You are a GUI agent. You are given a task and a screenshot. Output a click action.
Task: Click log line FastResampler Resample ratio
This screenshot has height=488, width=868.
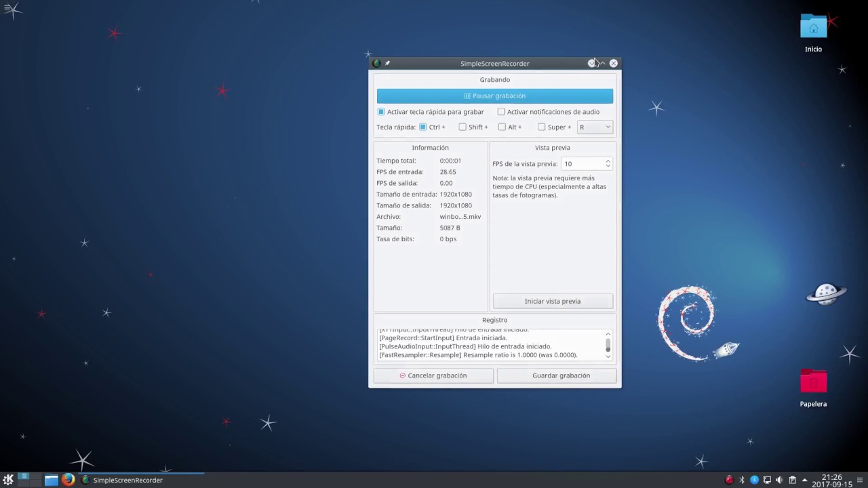coord(478,355)
